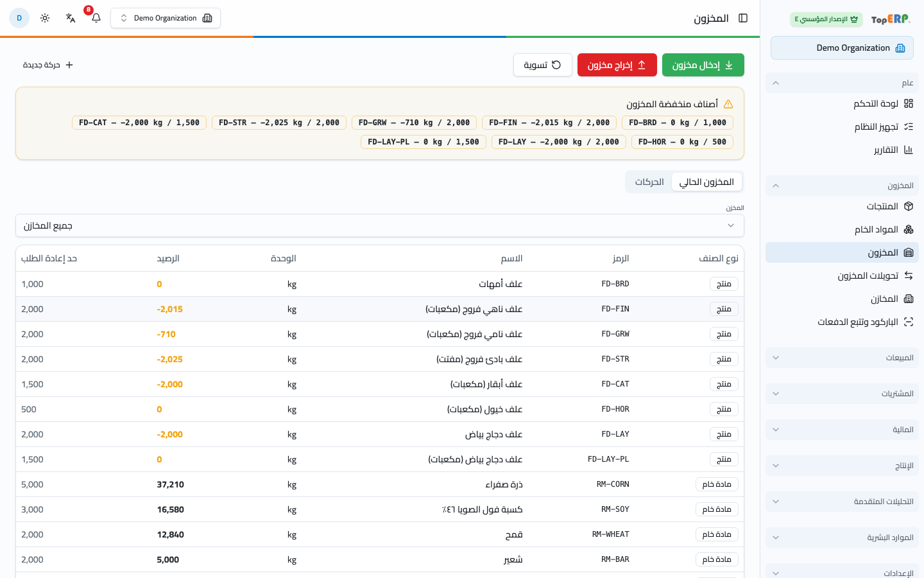This screenshot has height=578, width=924.
Task: Collapse the عام sidebar section
Action: coord(842,83)
